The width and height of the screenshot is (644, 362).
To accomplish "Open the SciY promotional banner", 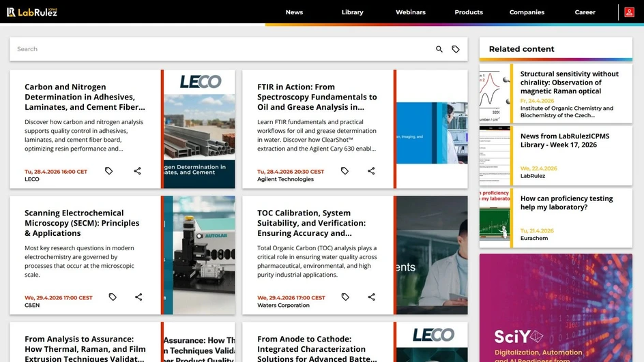I will click(555, 308).
